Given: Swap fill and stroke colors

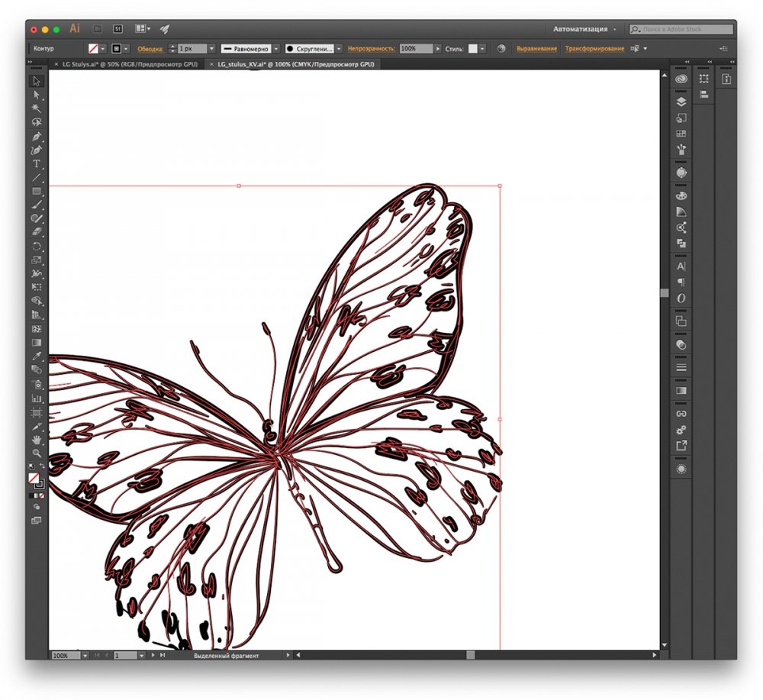Looking at the screenshot, I should pyautogui.click(x=42, y=466).
